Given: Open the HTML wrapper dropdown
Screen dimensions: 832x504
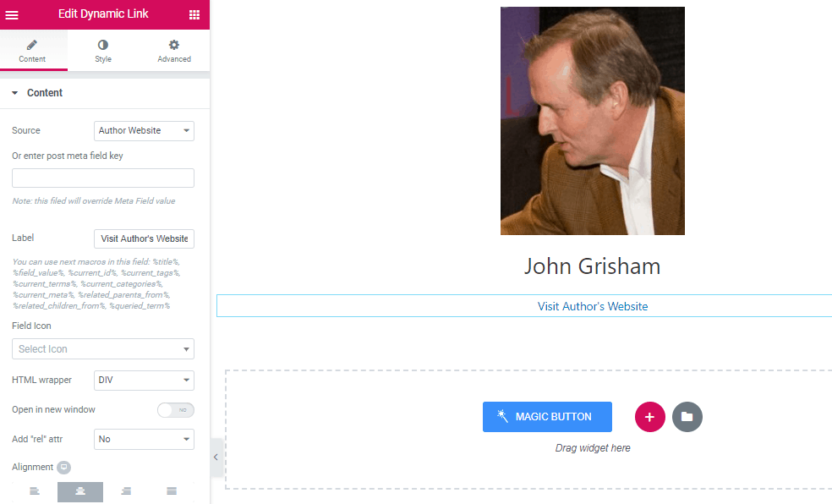Looking at the screenshot, I should click(144, 381).
